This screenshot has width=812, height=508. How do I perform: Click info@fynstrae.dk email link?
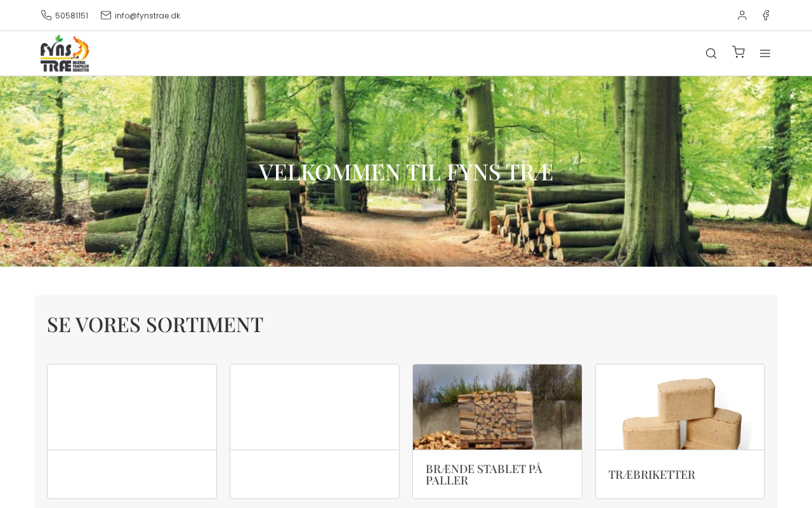click(x=147, y=15)
